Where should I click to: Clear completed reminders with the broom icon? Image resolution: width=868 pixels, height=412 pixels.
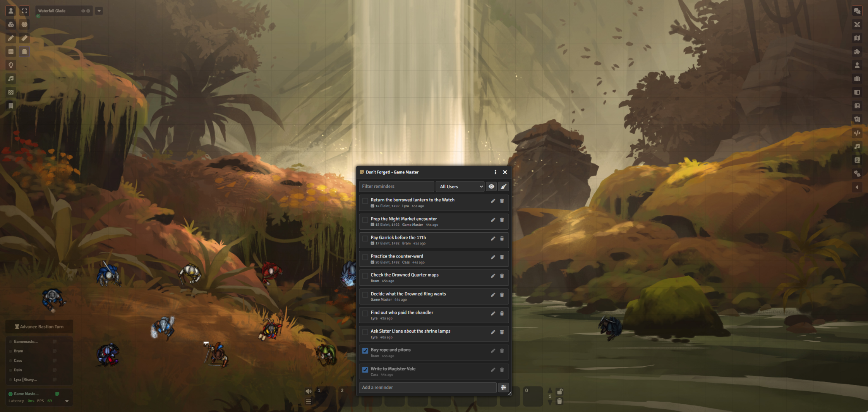[x=503, y=187]
